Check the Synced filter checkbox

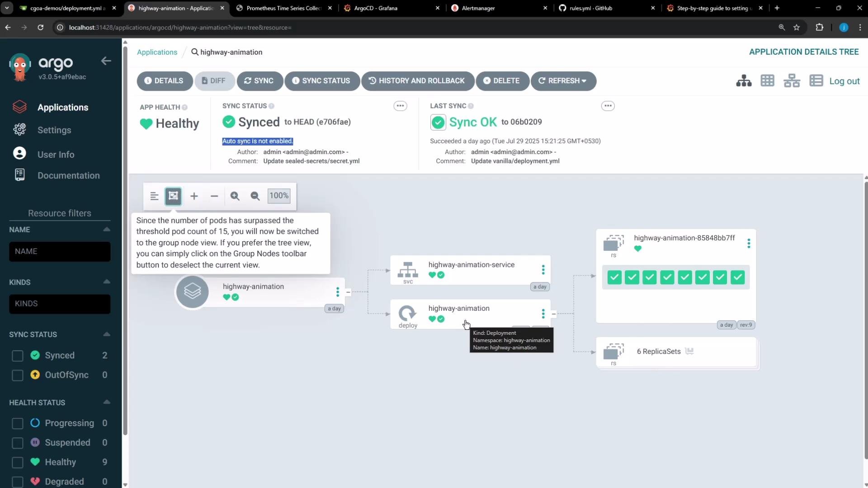pos(18,356)
